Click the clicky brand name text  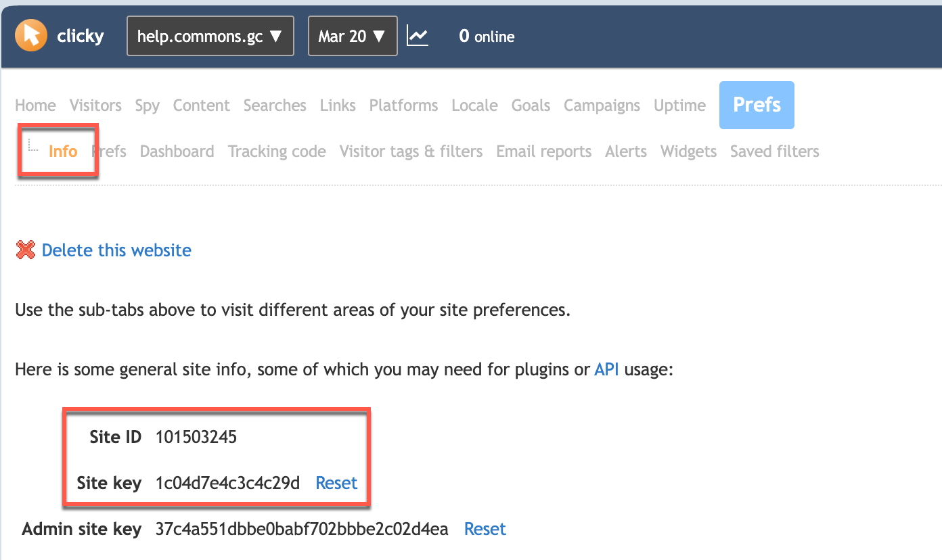click(x=81, y=37)
